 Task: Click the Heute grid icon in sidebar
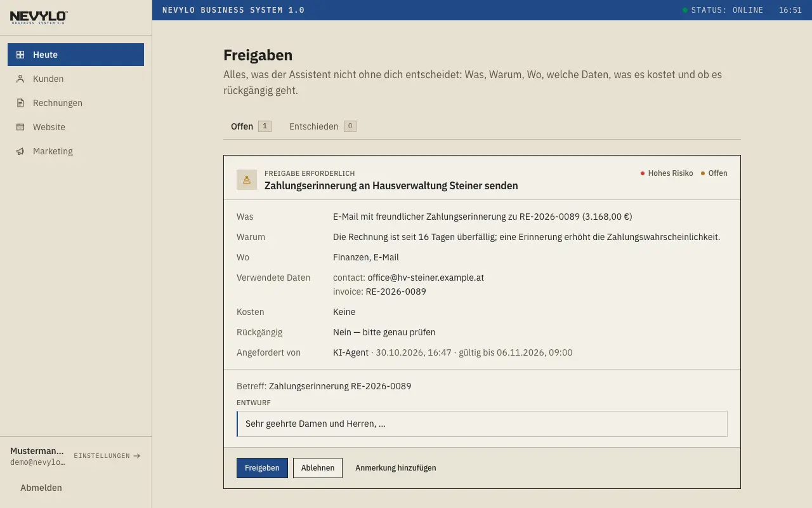20,55
